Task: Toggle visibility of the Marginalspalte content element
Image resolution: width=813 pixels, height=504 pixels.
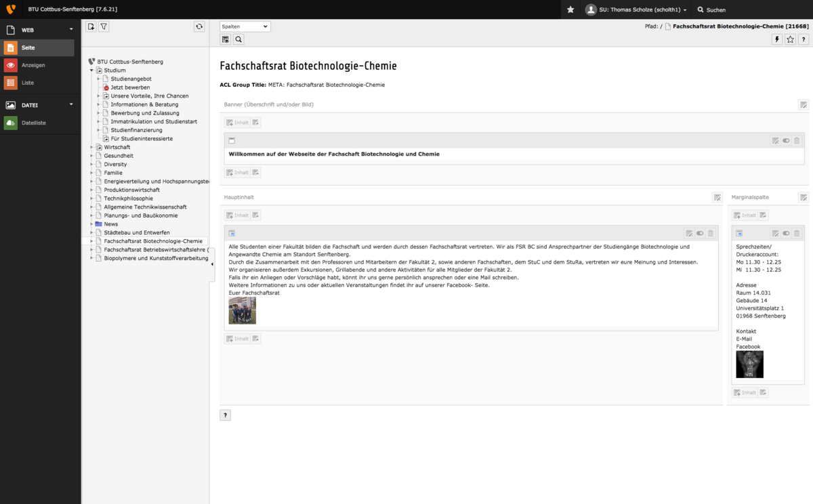Action: [786, 233]
